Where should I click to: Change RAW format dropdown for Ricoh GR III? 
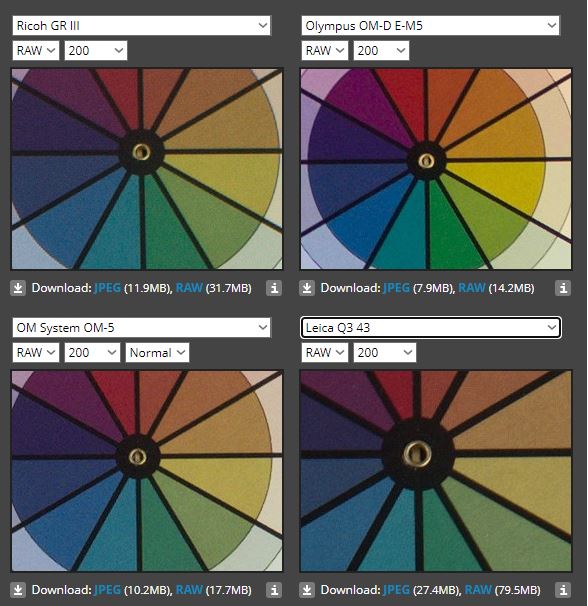[x=36, y=51]
